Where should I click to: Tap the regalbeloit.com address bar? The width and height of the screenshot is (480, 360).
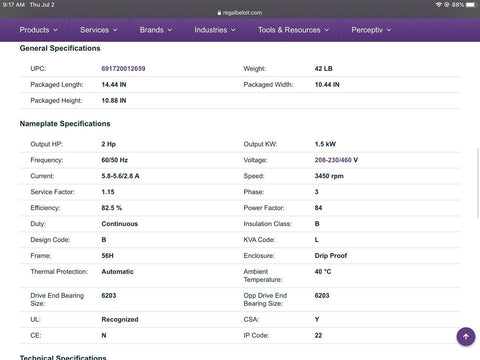click(240, 13)
